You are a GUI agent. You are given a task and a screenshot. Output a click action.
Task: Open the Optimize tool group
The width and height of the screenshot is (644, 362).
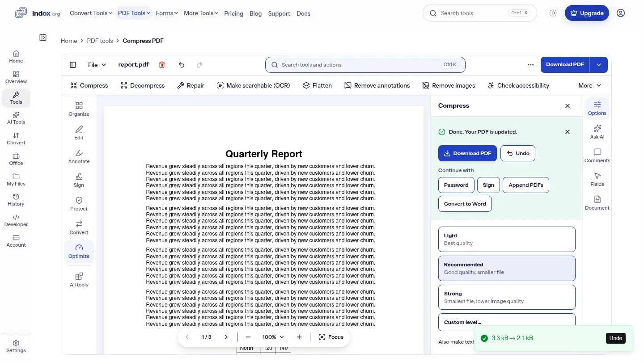point(79,251)
